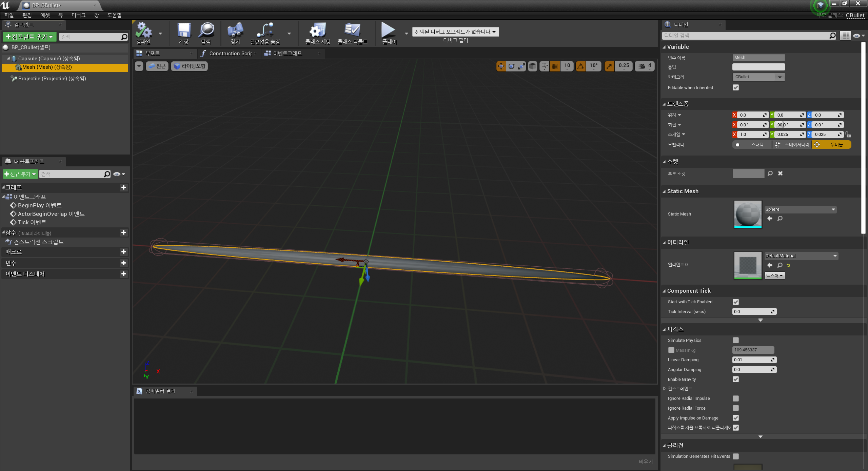Uncheck Editable when Inherited checkbox
The image size is (868, 471).
(x=735, y=87)
